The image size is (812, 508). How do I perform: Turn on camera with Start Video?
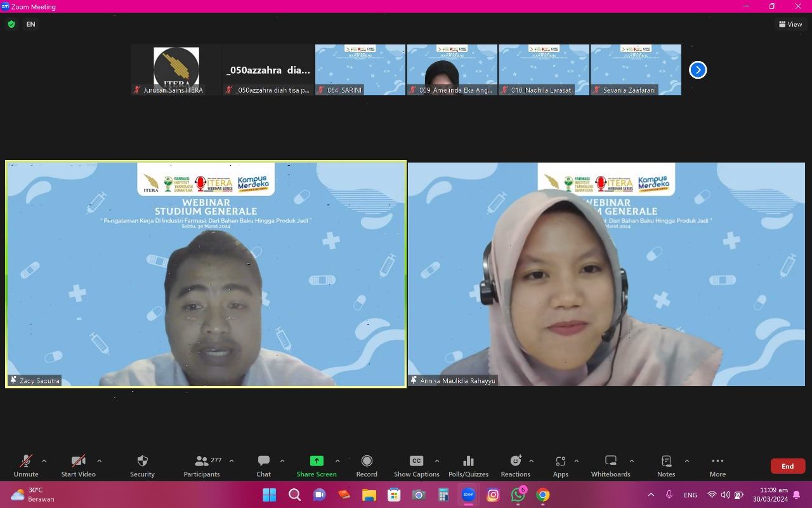78,465
